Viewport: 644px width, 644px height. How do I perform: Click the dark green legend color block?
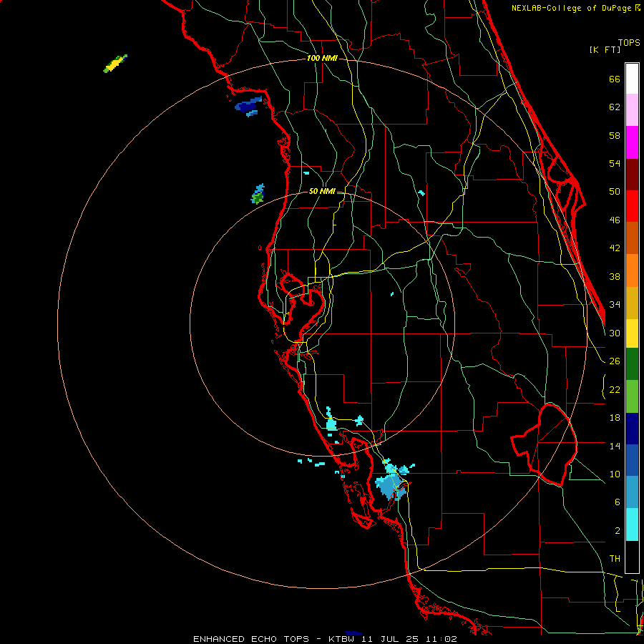pyautogui.click(x=632, y=364)
